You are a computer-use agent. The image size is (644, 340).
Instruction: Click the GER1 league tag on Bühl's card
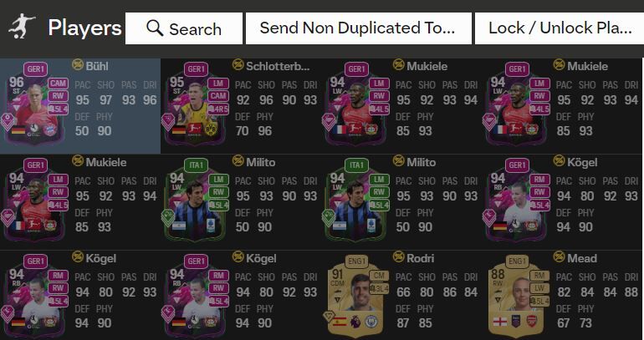pos(35,69)
